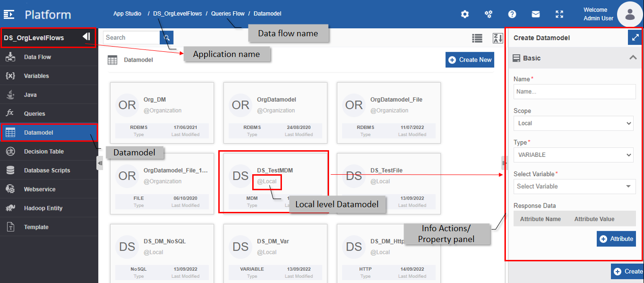The width and height of the screenshot is (644, 283).
Task: Click the Create New button
Action: 470,60
